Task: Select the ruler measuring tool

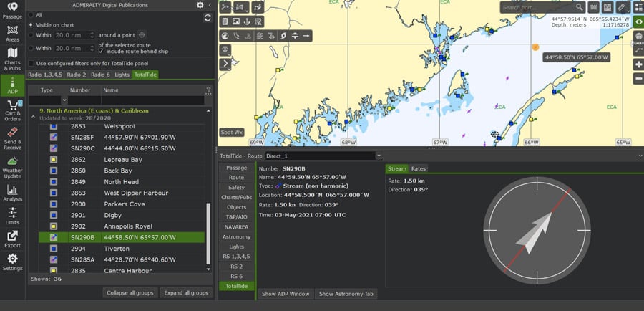Action: click(x=623, y=7)
